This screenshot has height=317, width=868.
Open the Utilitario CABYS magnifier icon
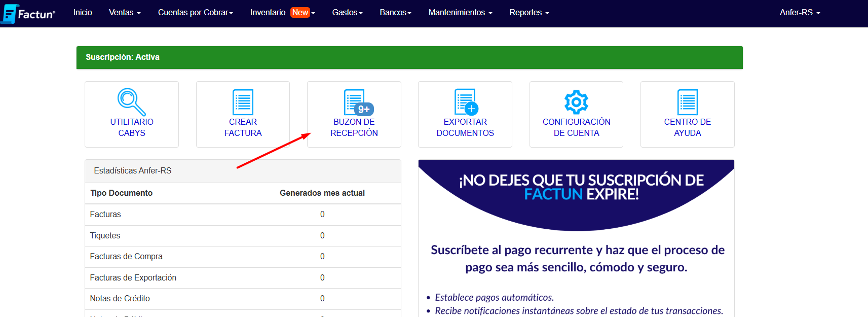pyautogui.click(x=132, y=102)
